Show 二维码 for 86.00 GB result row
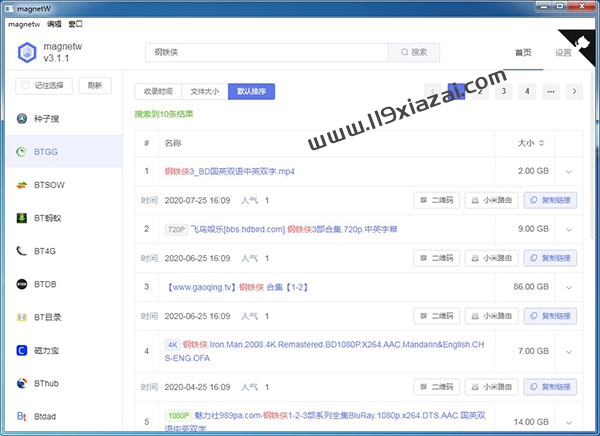This screenshot has height=436, width=600. tap(437, 316)
